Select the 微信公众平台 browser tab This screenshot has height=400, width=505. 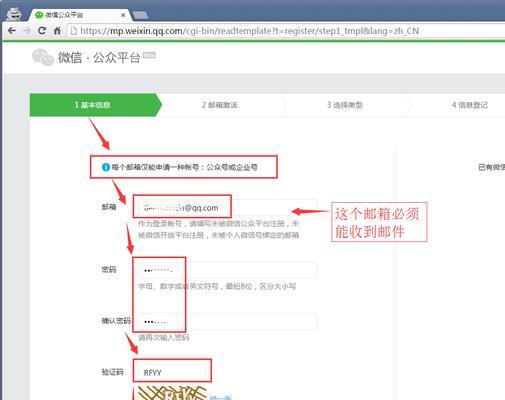point(79,15)
